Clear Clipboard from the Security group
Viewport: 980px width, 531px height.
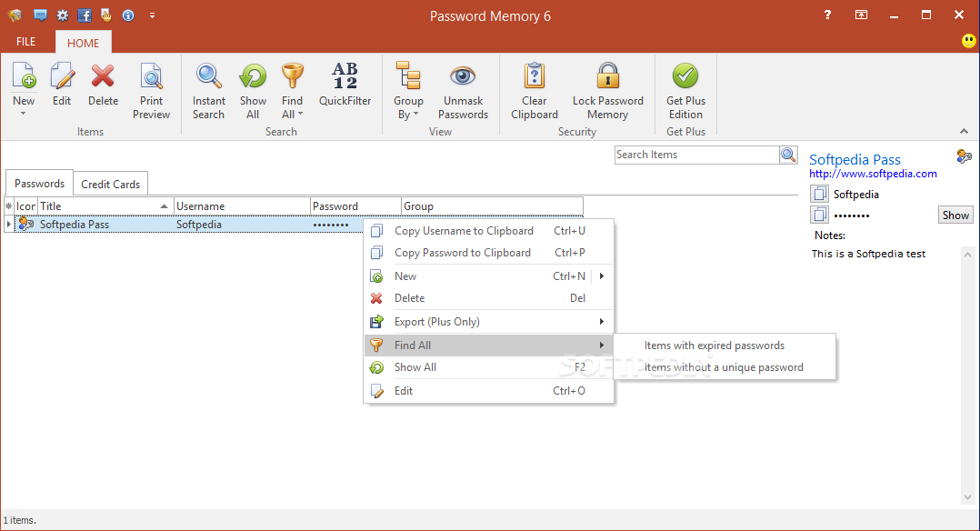click(535, 91)
